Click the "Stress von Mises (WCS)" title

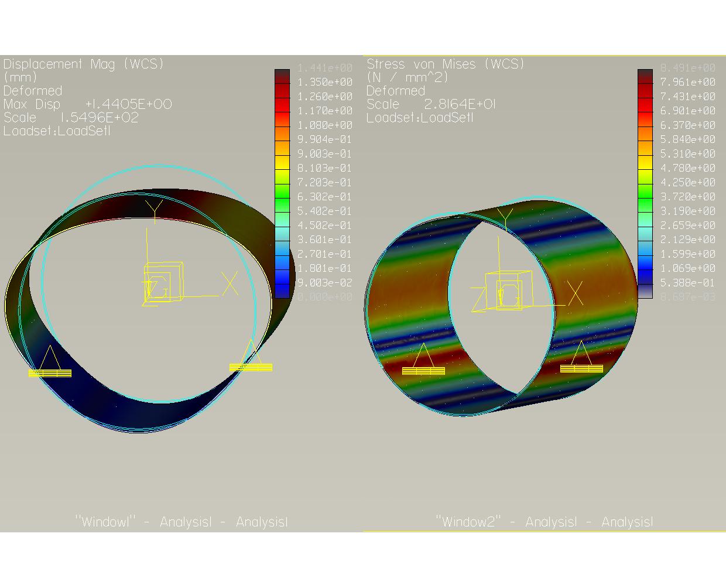pyautogui.click(x=446, y=64)
